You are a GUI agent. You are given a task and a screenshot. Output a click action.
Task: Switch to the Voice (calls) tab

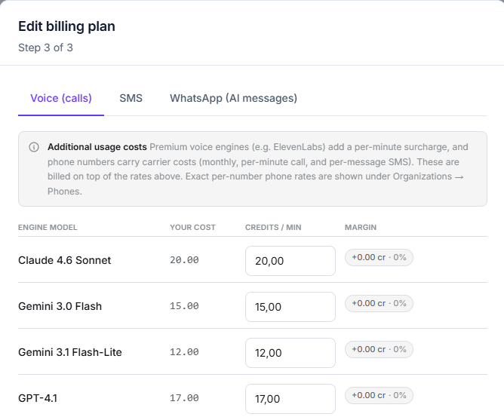[x=61, y=98]
